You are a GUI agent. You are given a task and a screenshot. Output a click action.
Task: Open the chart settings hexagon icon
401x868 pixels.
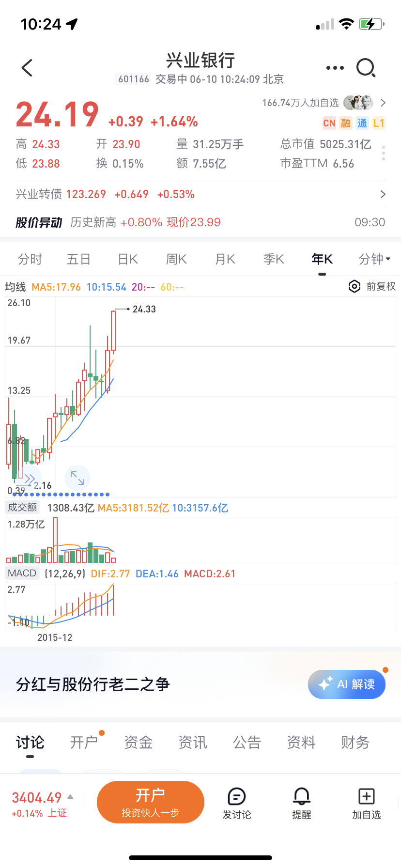coord(355,286)
